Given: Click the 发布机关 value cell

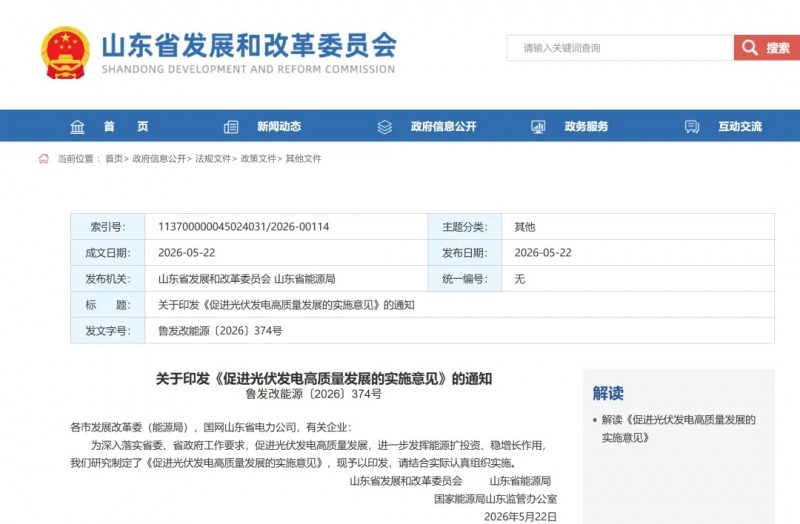Looking at the screenshot, I should (x=286, y=279).
